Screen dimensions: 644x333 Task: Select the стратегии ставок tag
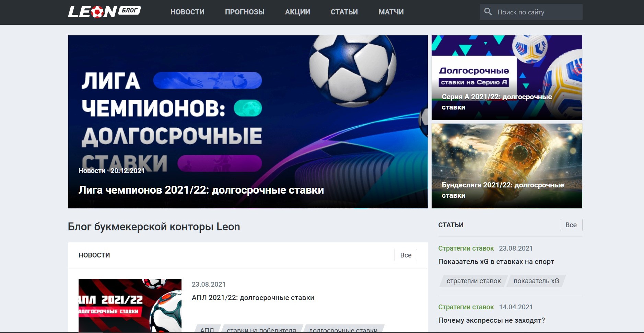474,281
